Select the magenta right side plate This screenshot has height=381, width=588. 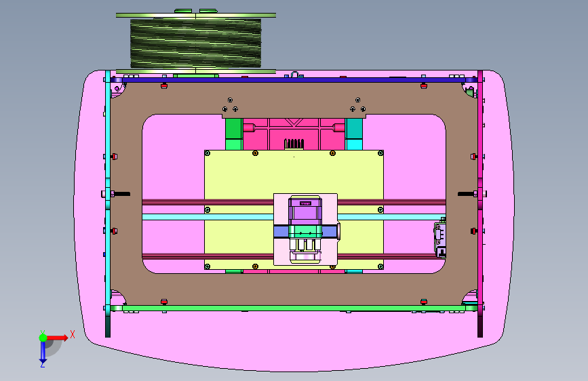[x=480, y=203]
